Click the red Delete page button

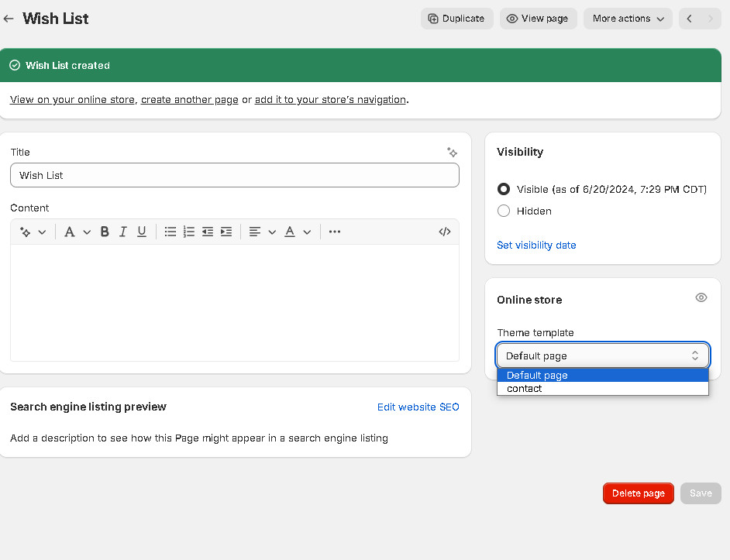[639, 493]
